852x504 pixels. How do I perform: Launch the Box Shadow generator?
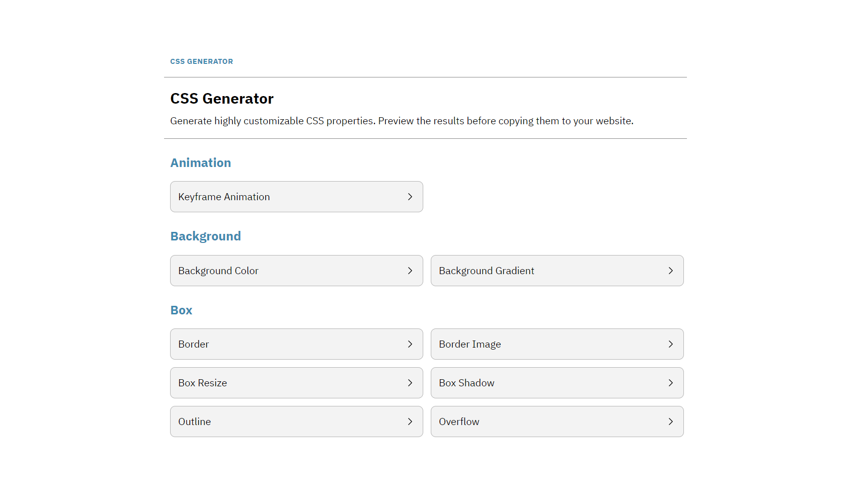(467, 383)
